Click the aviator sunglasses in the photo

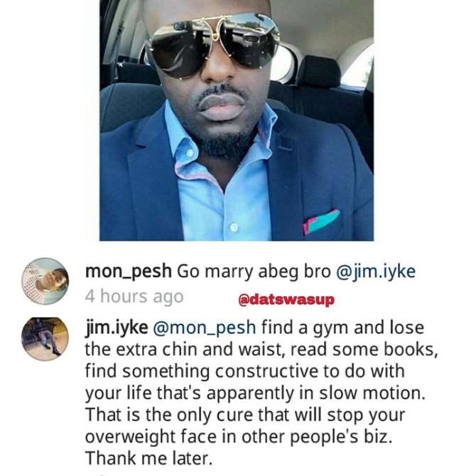pyautogui.click(x=212, y=45)
